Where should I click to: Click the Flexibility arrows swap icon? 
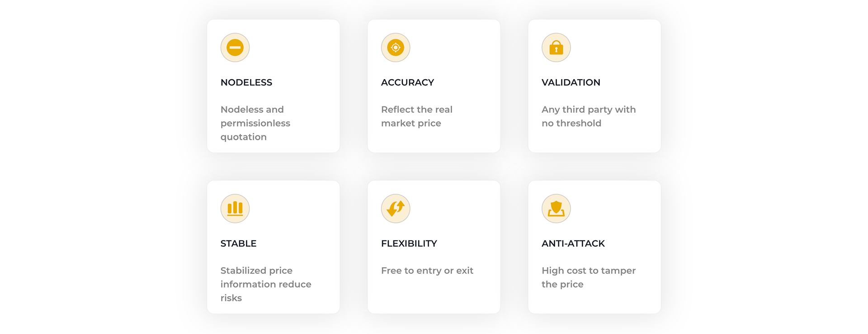click(396, 209)
